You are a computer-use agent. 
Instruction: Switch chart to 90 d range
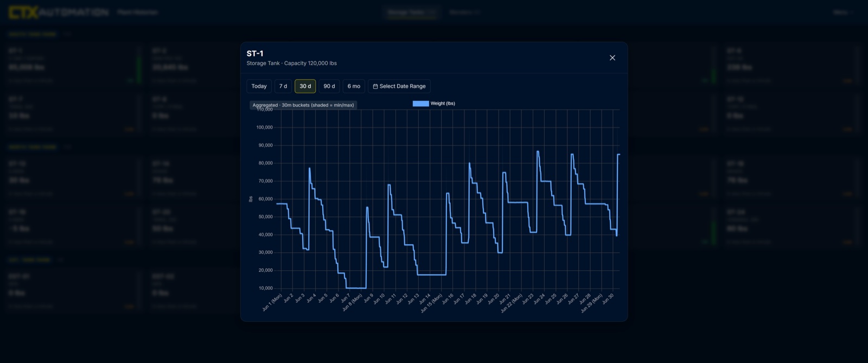tap(329, 86)
